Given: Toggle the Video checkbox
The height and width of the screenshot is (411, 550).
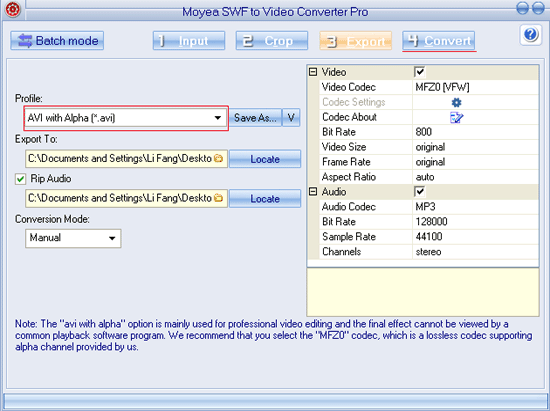Looking at the screenshot, I should coord(420,72).
